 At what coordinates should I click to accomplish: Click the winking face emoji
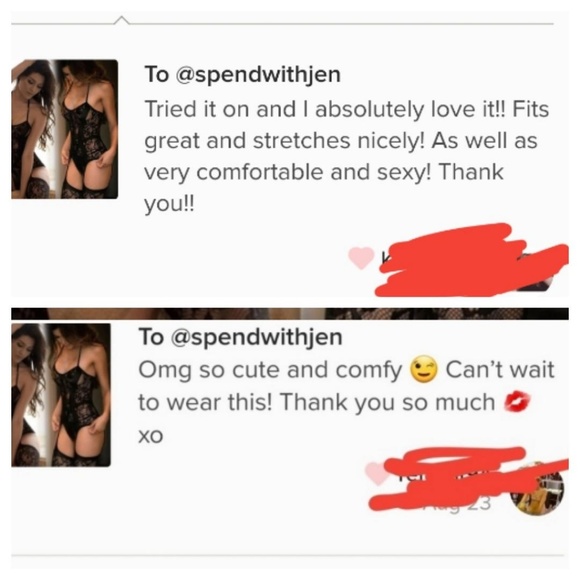tap(424, 370)
